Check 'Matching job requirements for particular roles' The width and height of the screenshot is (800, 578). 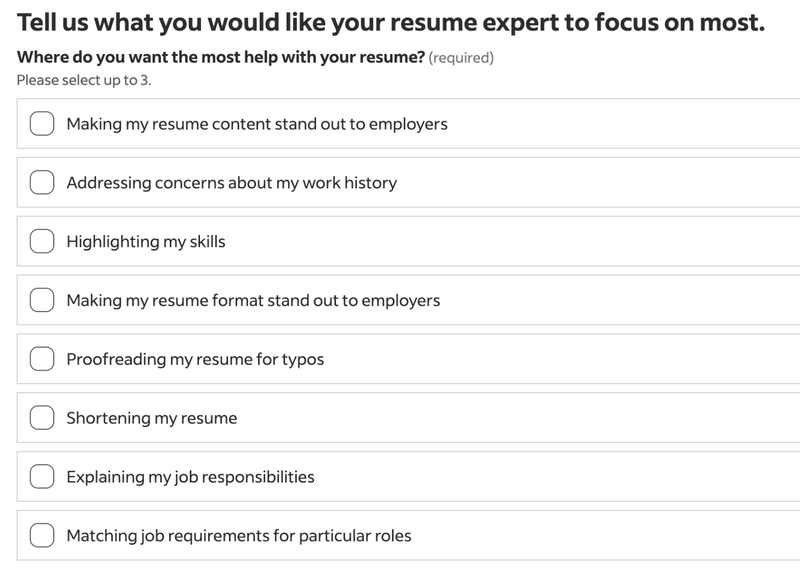pyautogui.click(x=41, y=533)
